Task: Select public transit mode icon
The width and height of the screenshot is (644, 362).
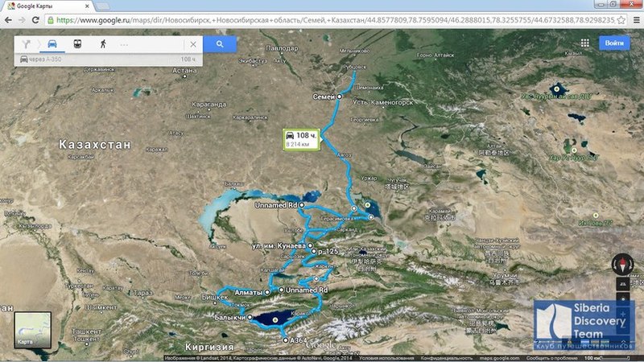Action: (77, 44)
